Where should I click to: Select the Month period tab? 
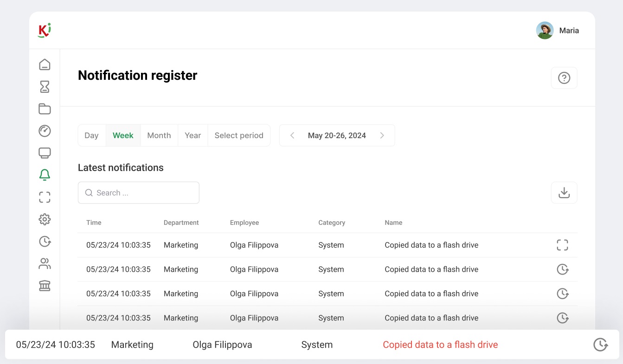[159, 135]
